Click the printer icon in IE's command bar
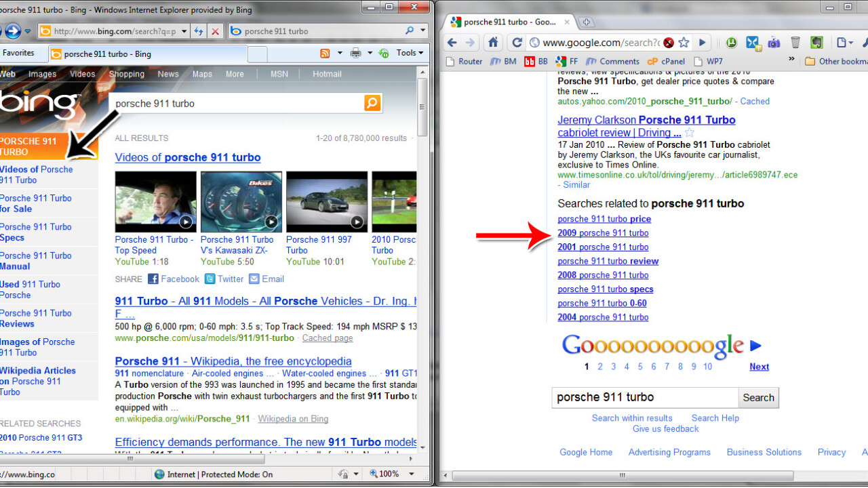The image size is (868, 488). point(356,54)
